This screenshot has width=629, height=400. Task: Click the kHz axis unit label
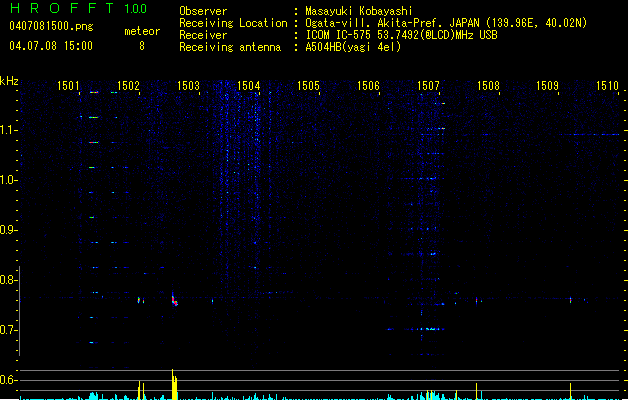[9, 81]
